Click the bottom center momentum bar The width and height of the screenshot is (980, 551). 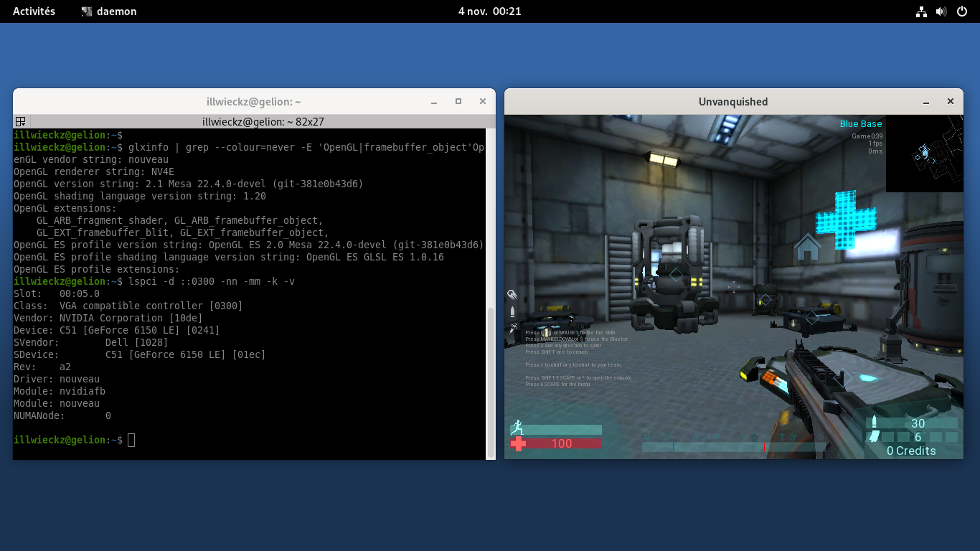click(x=733, y=447)
